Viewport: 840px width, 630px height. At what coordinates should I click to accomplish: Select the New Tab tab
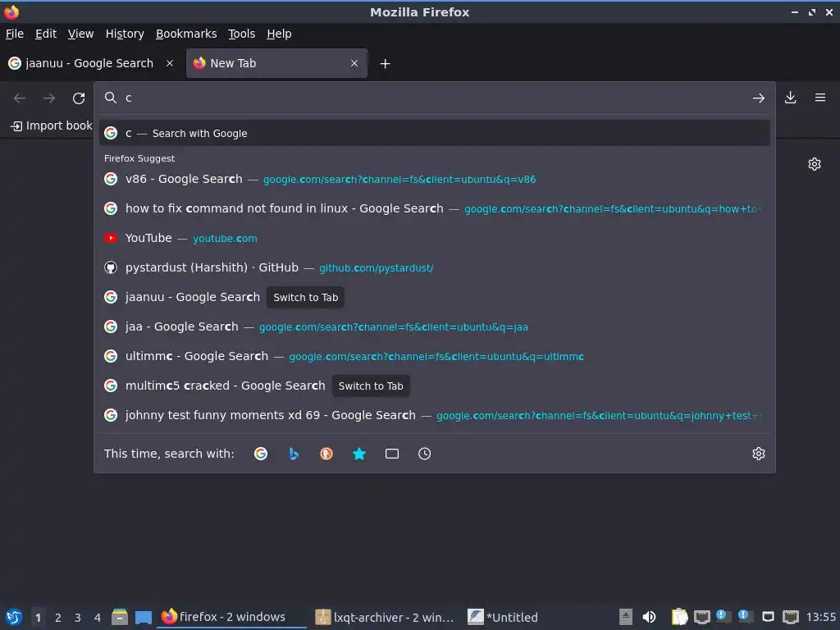[x=276, y=63]
